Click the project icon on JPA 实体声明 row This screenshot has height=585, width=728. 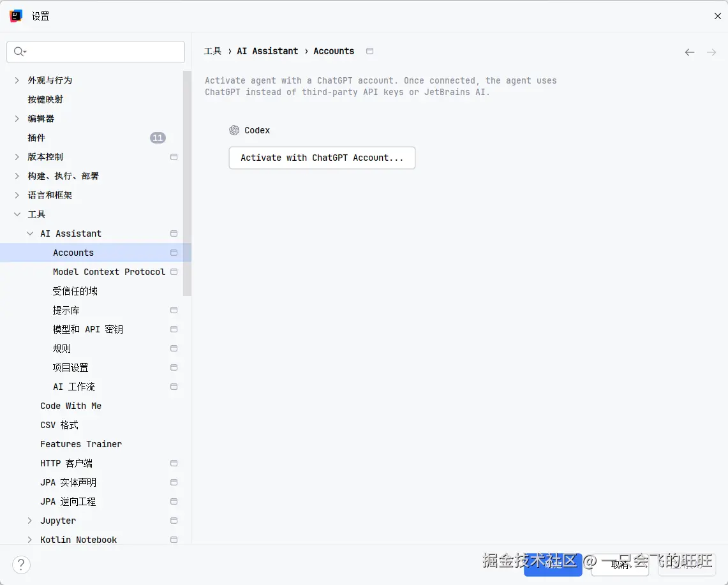[x=174, y=482]
